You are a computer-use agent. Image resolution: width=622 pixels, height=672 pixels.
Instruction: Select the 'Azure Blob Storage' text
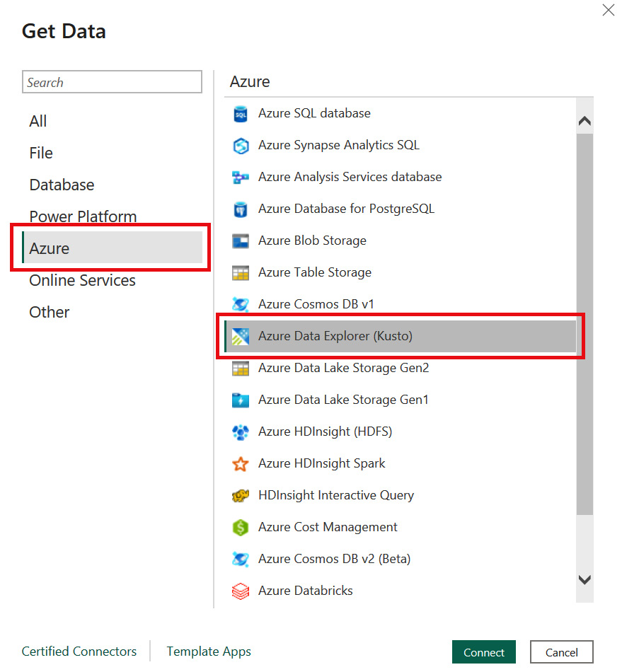point(312,241)
